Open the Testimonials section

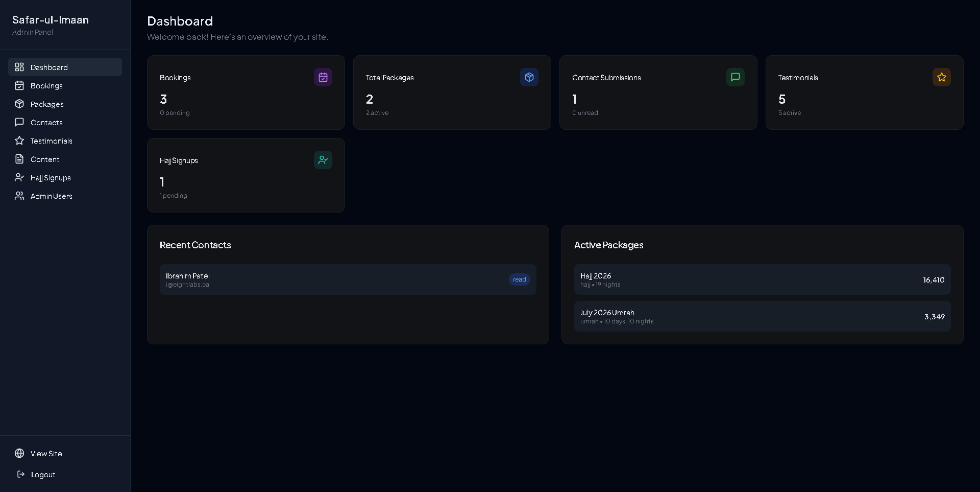(x=52, y=140)
